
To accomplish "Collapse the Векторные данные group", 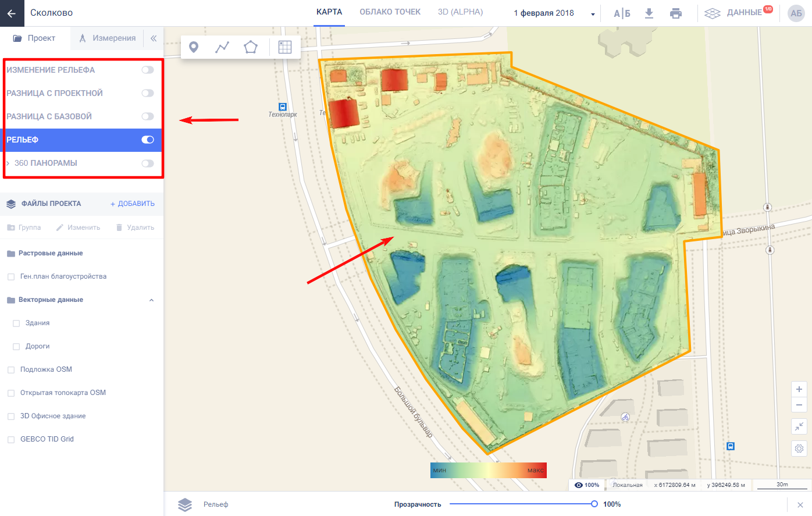I will pyautogui.click(x=152, y=300).
